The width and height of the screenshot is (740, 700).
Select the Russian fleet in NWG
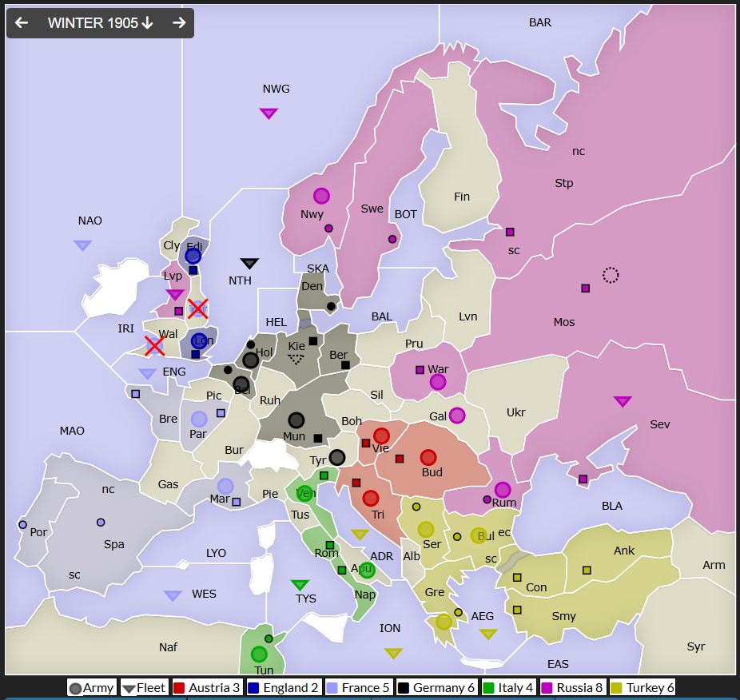pyautogui.click(x=269, y=113)
